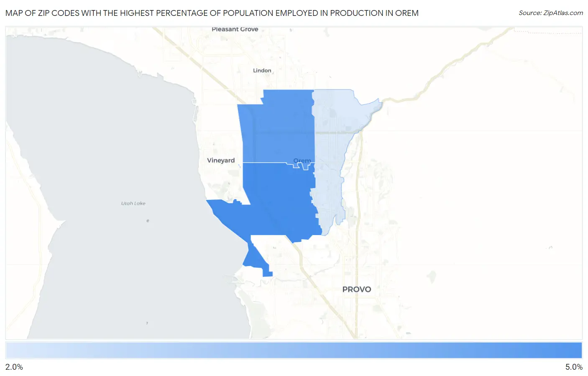Screen dimensions: 588x376
Task: Click the gradient color legend bar
Action: click(x=294, y=350)
